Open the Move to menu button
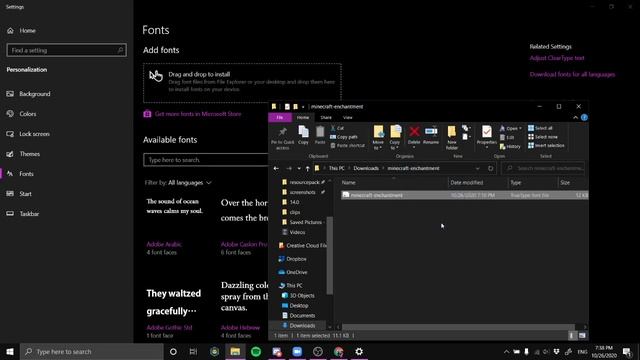 [x=378, y=138]
